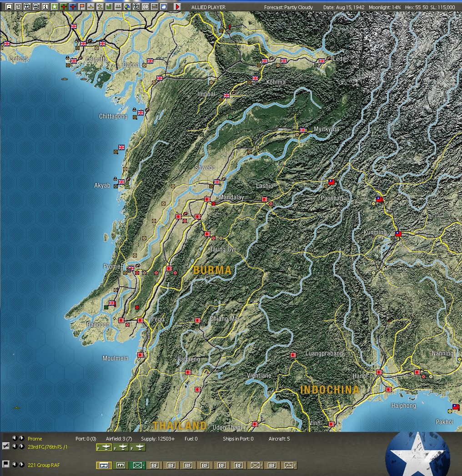
Task: Select the third fighter aircraft icon at Prome
Action: coord(138,447)
